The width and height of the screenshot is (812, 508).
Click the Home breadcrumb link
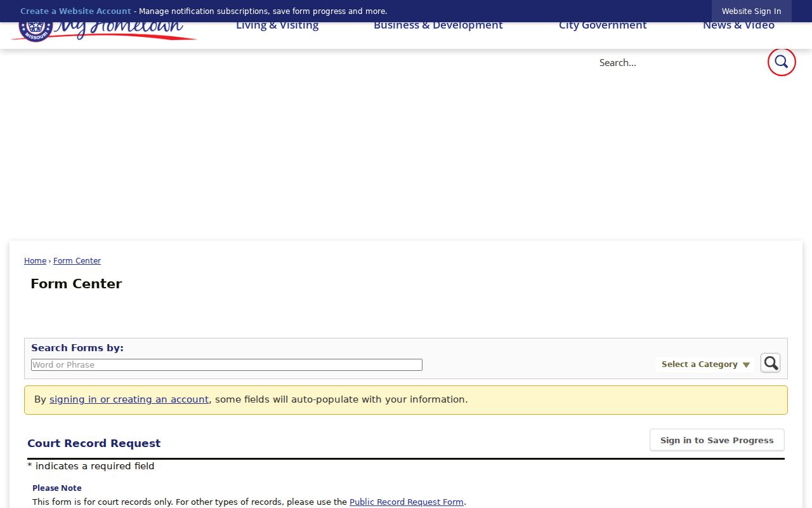point(35,261)
